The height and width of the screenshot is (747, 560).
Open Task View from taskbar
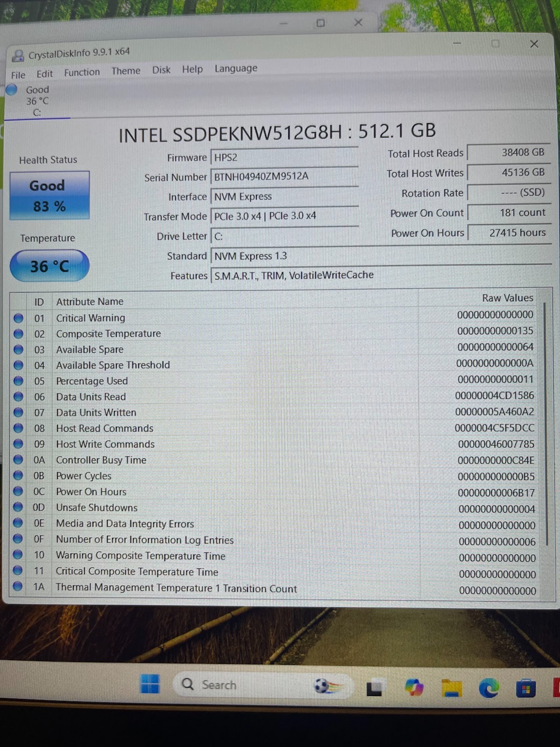pyautogui.click(x=374, y=688)
